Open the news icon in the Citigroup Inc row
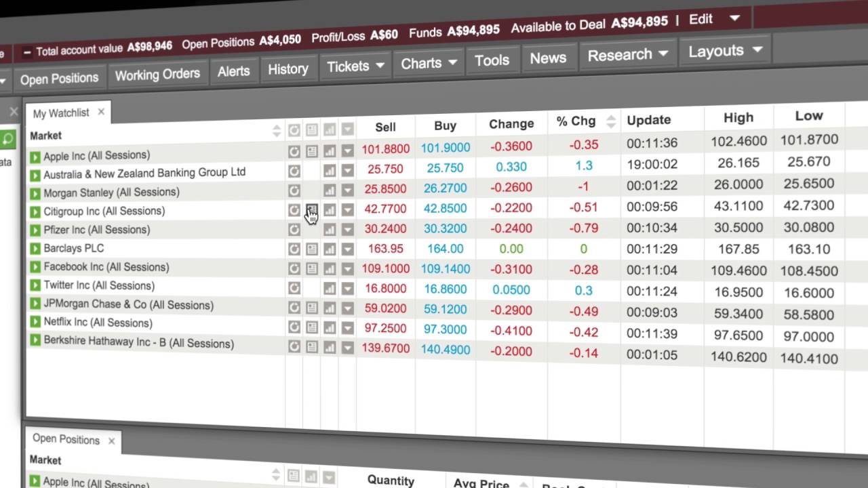 coord(311,210)
